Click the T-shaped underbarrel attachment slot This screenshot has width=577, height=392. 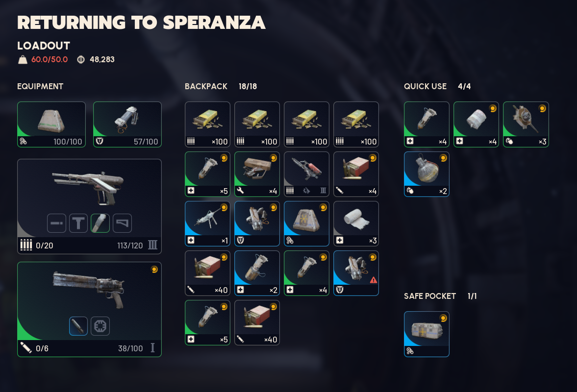point(78,223)
